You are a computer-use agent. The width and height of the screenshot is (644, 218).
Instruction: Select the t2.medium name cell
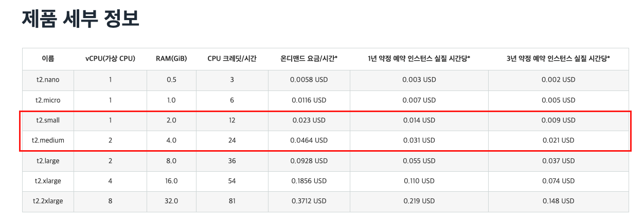[x=47, y=140]
